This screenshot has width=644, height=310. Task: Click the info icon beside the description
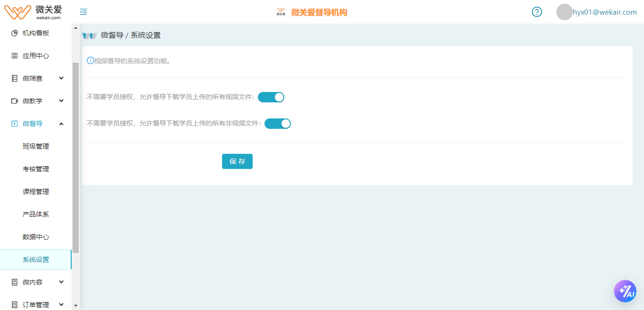click(x=90, y=60)
